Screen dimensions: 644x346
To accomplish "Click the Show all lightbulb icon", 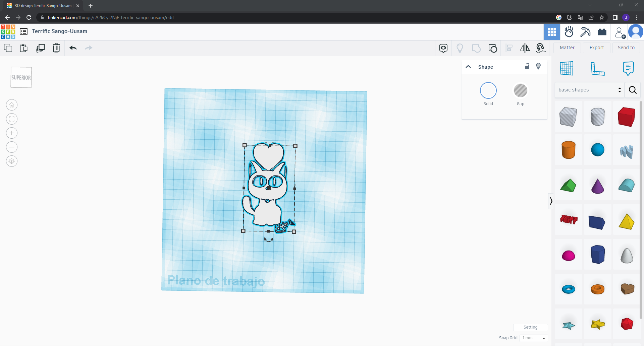I will (460, 48).
